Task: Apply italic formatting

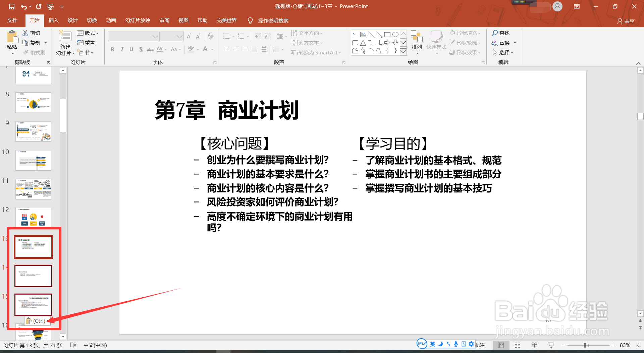Action: [x=122, y=49]
